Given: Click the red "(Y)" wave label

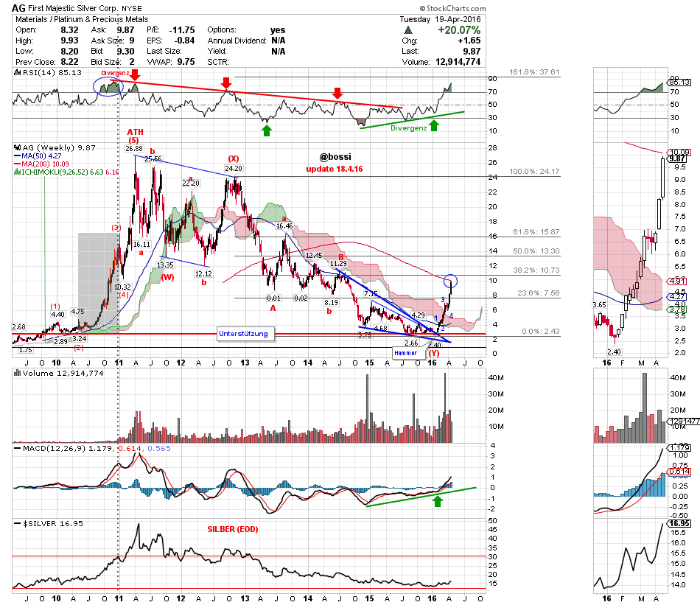Looking at the screenshot, I should (434, 353).
